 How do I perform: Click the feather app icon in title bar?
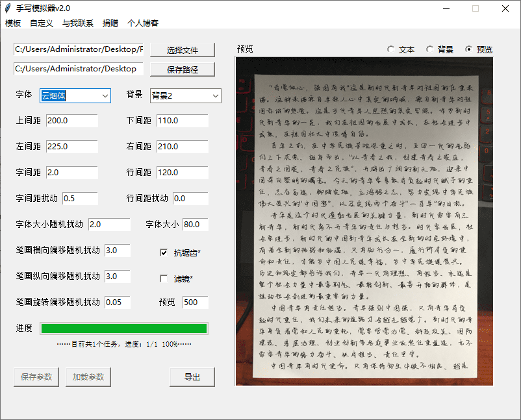point(8,8)
